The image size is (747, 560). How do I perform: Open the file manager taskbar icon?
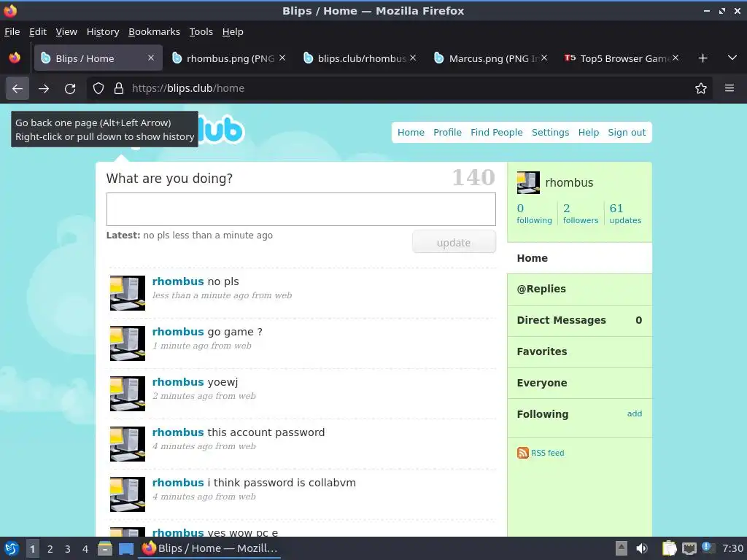(x=105, y=548)
